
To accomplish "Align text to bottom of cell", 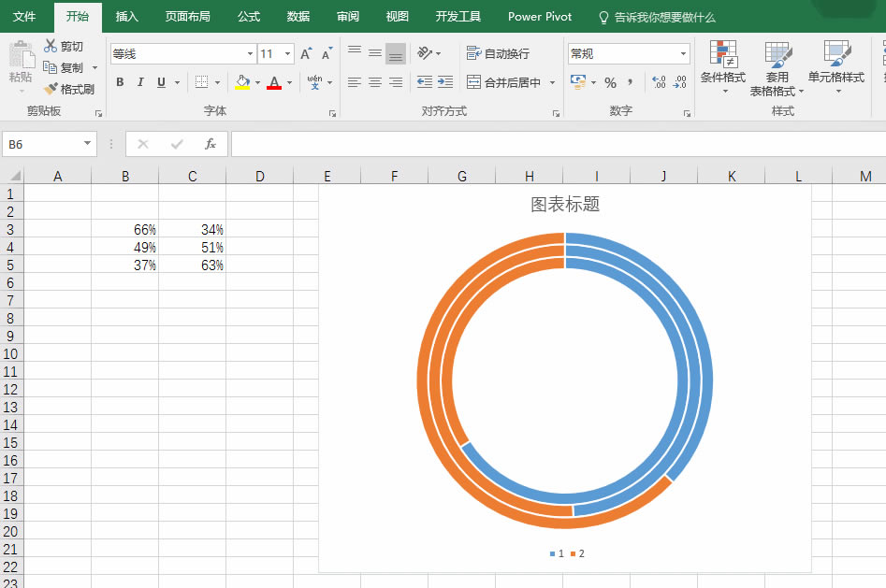I will [x=396, y=54].
